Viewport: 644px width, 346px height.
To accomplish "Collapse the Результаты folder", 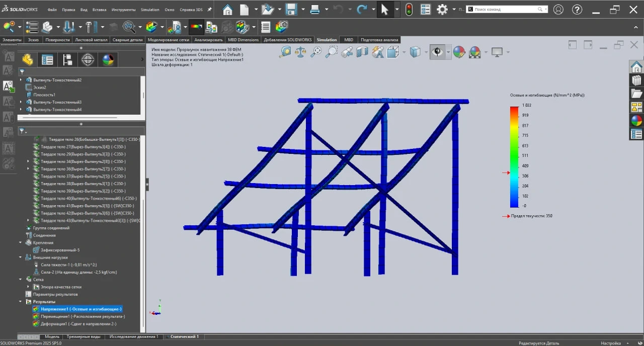I will tap(21, 301).
